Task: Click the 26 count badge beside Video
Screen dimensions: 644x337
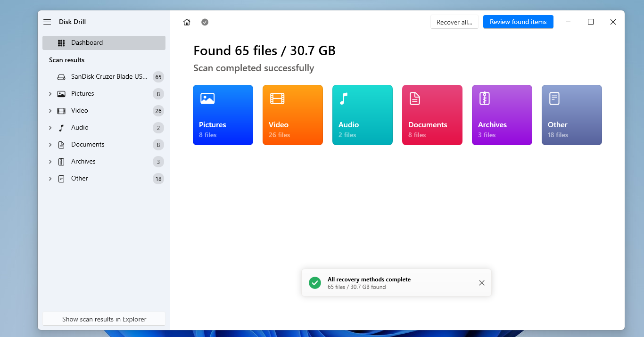Action: click(x=158, y=111)
